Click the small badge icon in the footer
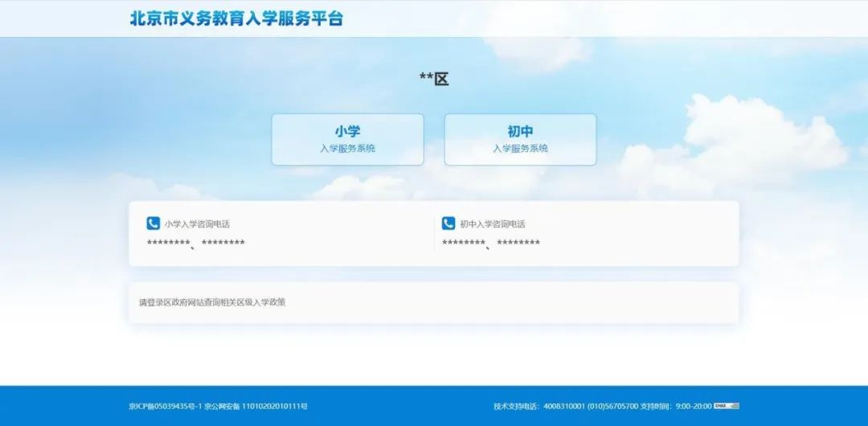Screen dimensions: 868x426 click(727, 406)
